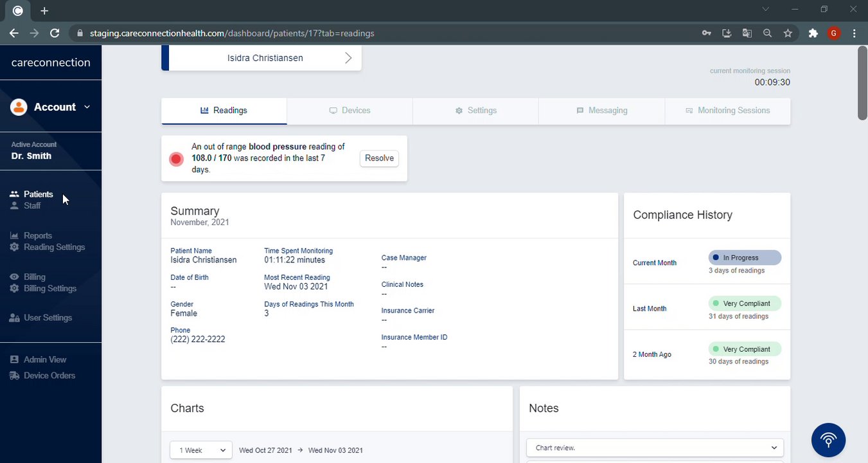This screenshot has height=463, width=868.
Task: Click the red alert indicator dot
Action: (x=176, y=159)
